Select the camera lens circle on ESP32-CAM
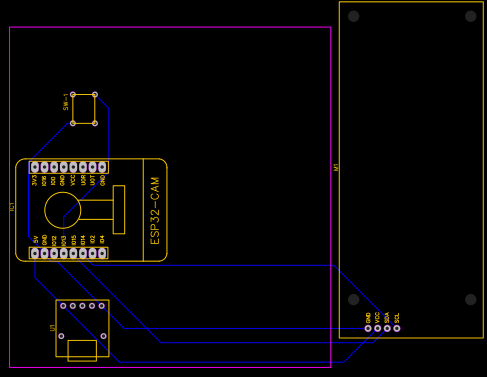Viewport: 487px width, 377px height. pyautogui.click(x=63, y=210)
